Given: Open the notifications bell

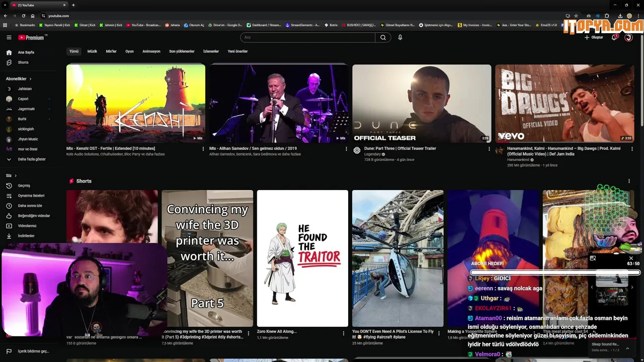Looking at the screenshot, I should pyautogui.click(x=614, y=37).
